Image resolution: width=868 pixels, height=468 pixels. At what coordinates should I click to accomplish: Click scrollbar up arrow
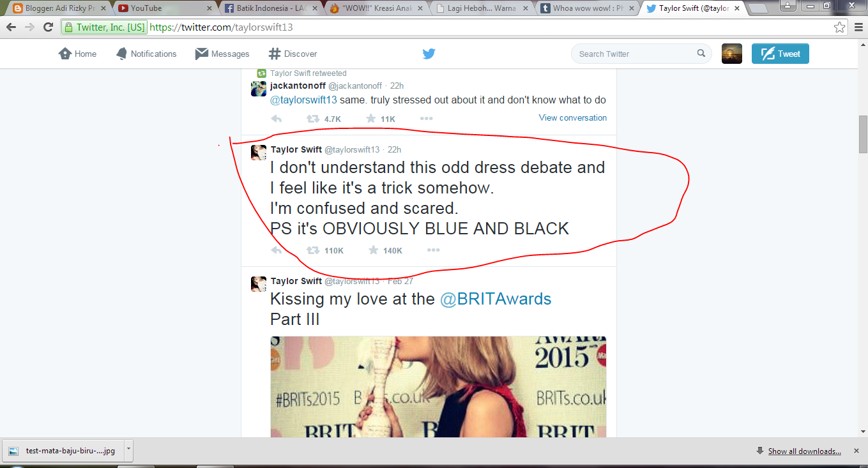(862, 43)
